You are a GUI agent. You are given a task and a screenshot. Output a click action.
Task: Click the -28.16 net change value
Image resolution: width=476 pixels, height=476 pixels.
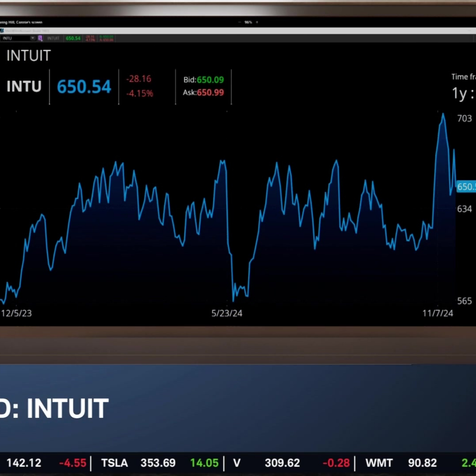point(139,79)
